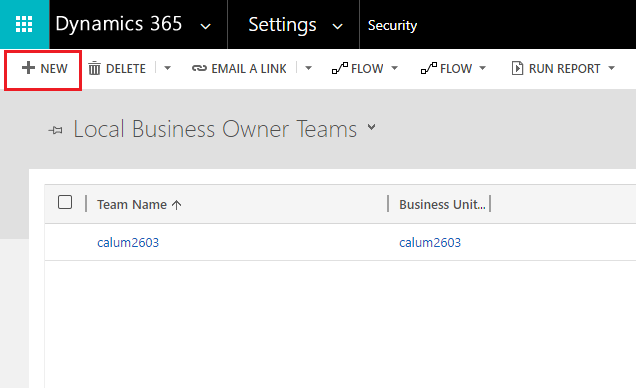This screenshot has width=636, height=388.
Task: Expand the Settings chevron
Action: (x=337, y=27)
